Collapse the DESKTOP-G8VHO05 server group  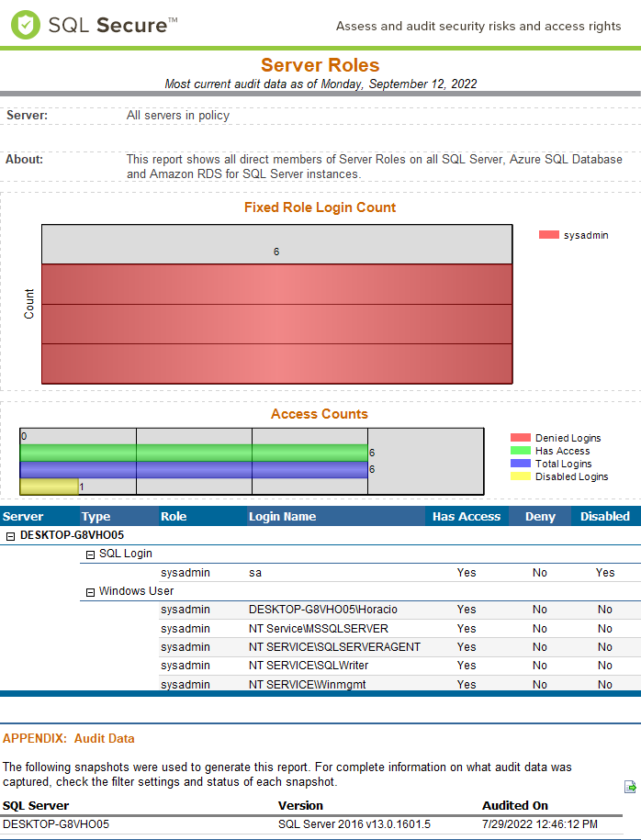pyautogui.click(x=10, y=536)
